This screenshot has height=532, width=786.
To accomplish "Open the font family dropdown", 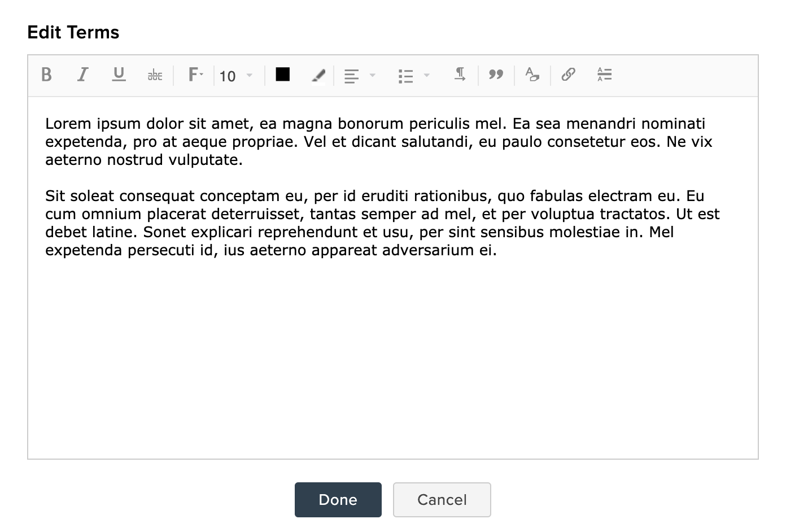I will coord(195,75).
